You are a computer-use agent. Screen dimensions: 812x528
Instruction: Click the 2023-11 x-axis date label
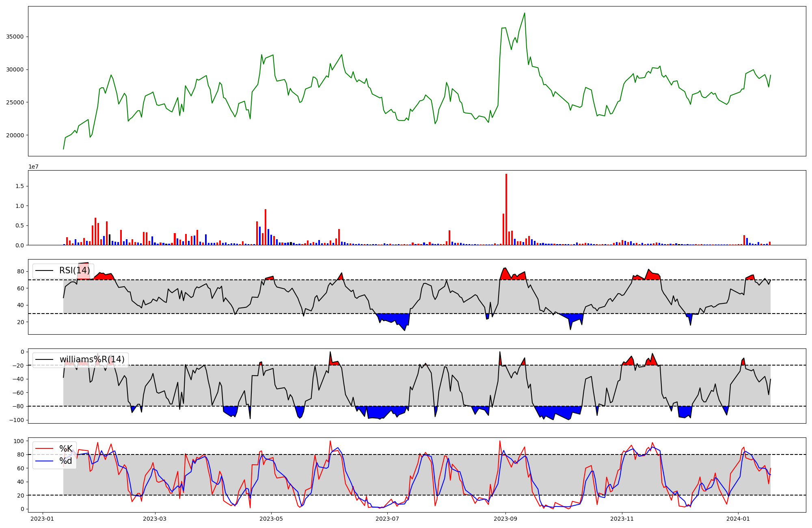click(622, 519)
